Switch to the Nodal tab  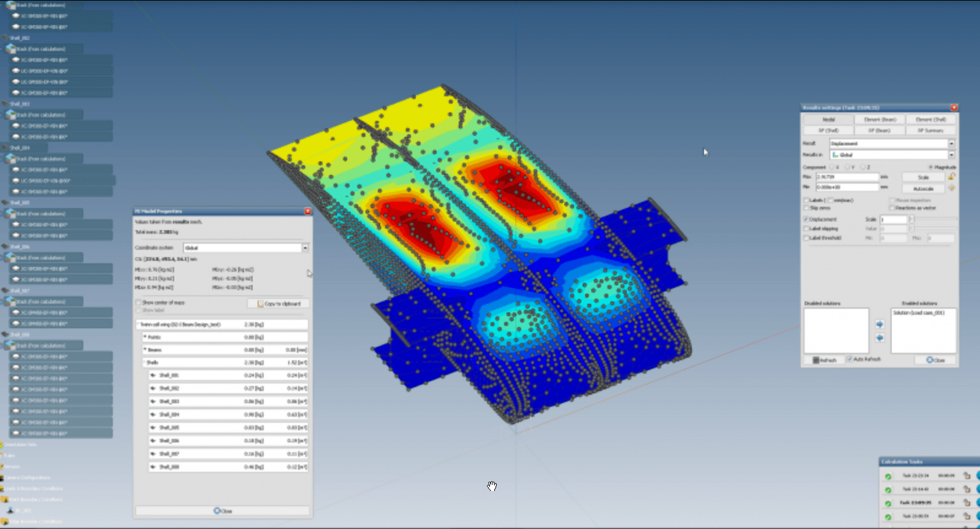tap(829, 120)
